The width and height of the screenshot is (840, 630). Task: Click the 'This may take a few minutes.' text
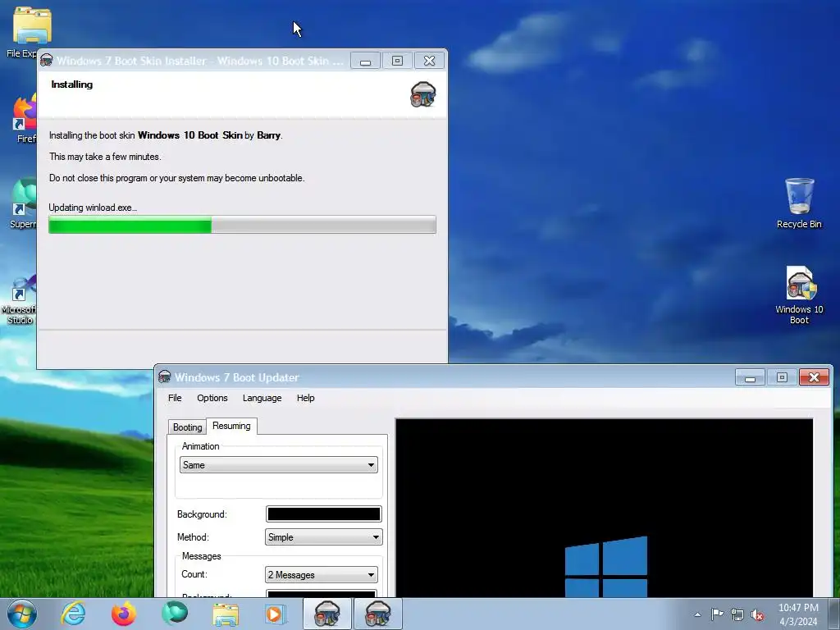[105, 157]
